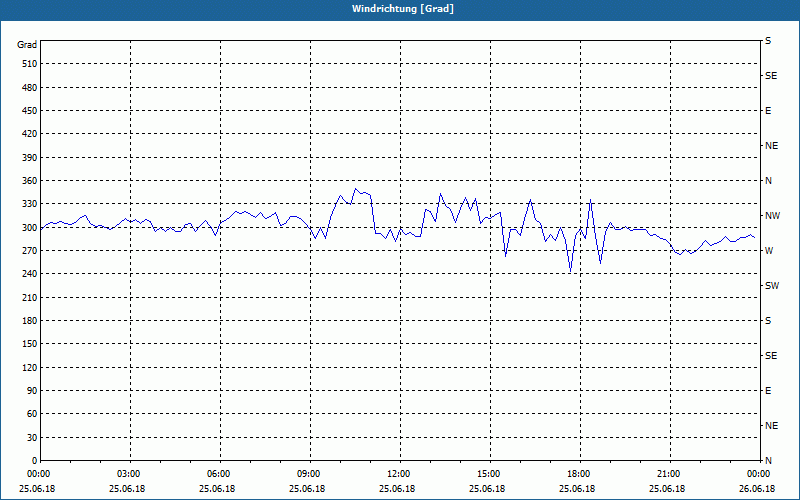Select the 120 degree axis label
Screen dimensions: 800x500
(x=30, y=367)
